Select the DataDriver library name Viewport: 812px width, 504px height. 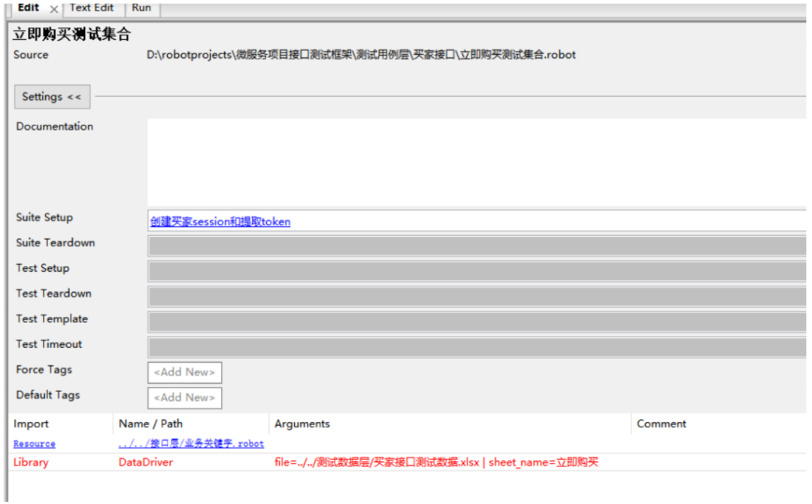[146, 462]
